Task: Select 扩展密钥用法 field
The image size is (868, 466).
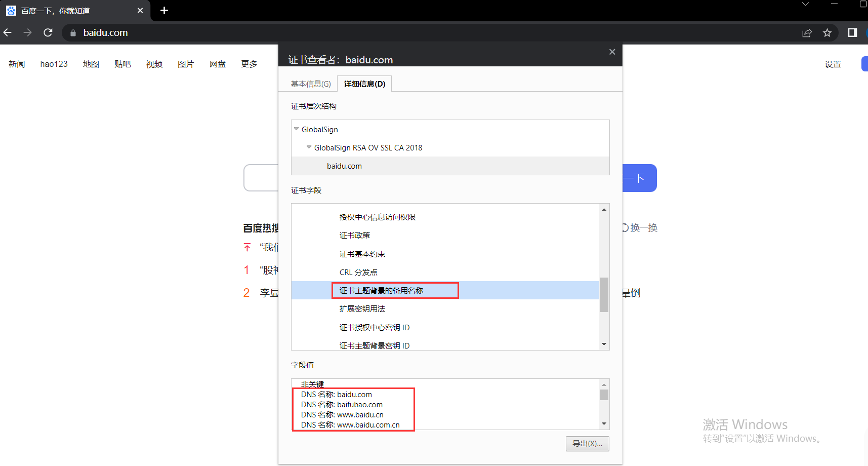Action: click(x=362, y=309)
